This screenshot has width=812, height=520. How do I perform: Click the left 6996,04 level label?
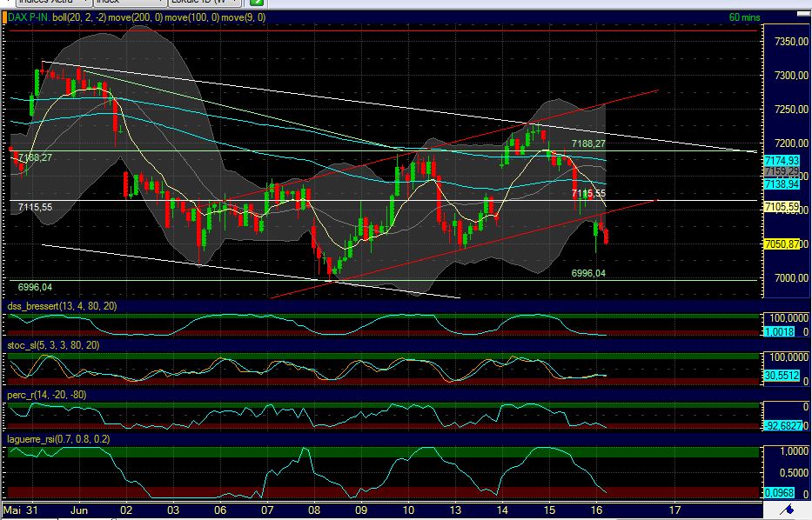click(35, 287)
